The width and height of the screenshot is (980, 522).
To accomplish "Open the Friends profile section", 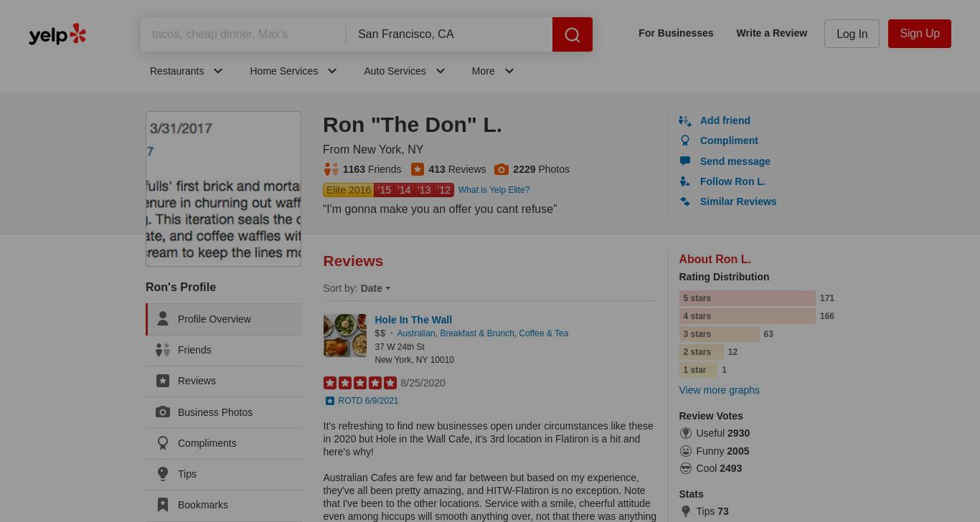I will [x=224, y=350].
